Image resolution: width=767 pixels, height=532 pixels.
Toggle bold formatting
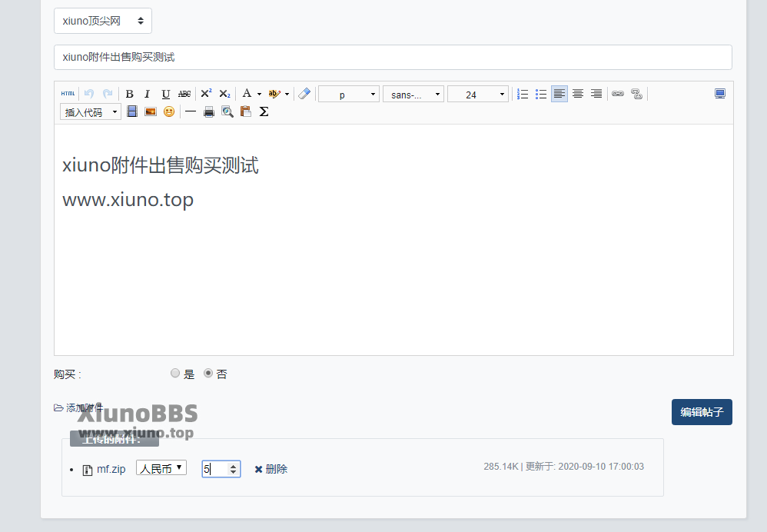130,94
